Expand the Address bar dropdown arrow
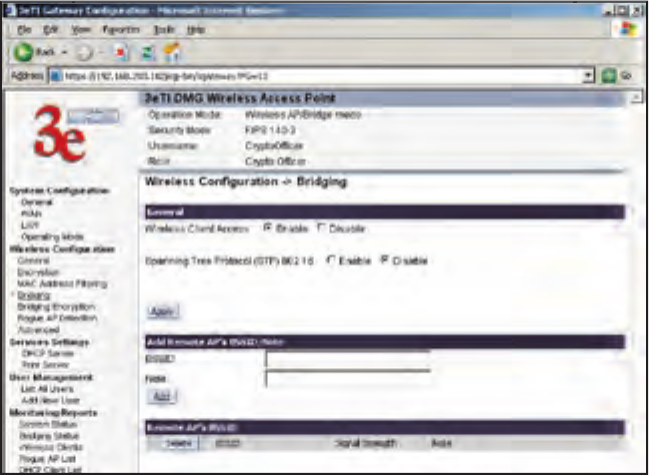 click(589, 77)
